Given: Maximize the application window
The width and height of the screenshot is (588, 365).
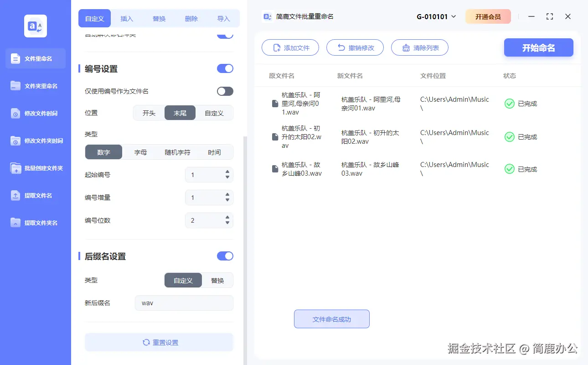Looking at the screenshot, I should [x=550, y=16].
